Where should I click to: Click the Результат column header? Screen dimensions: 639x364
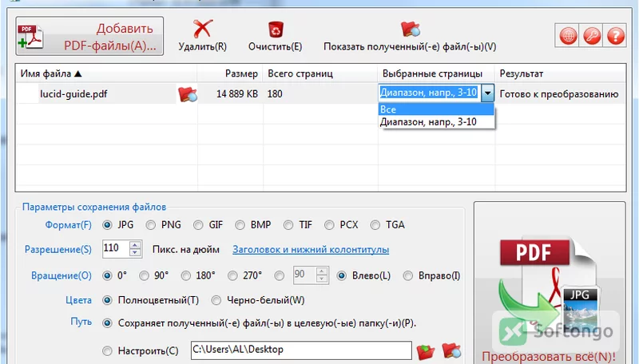click(x=561, y=73)
